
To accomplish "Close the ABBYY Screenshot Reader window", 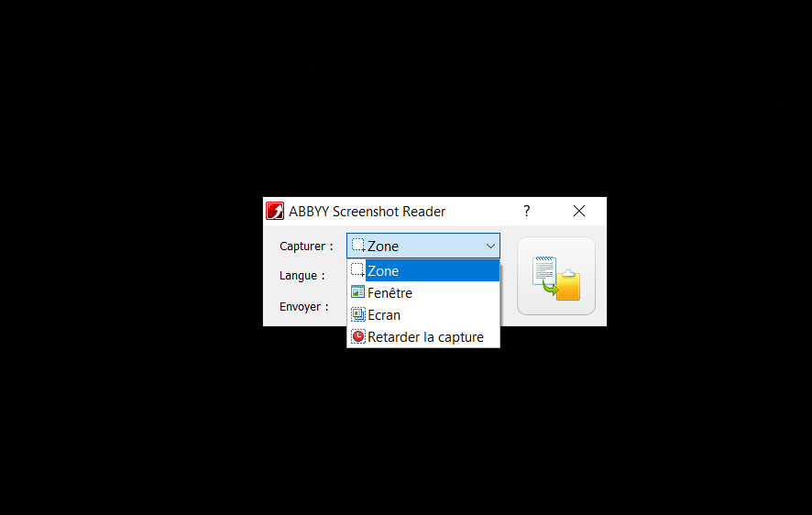I will 579,211.
